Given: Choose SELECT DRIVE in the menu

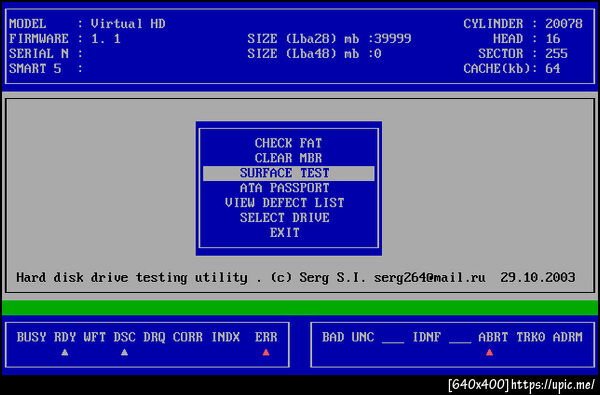Looking at the screenshot, I should tap(284, 218).
